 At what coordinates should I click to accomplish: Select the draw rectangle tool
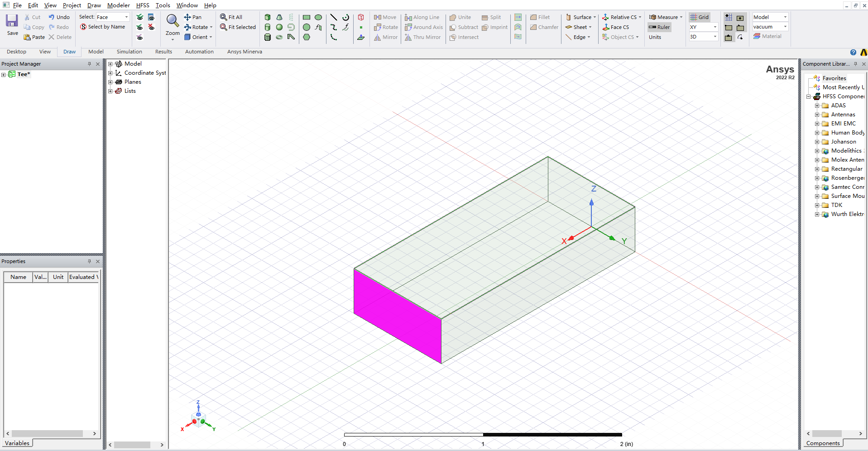tap(307, 17)
